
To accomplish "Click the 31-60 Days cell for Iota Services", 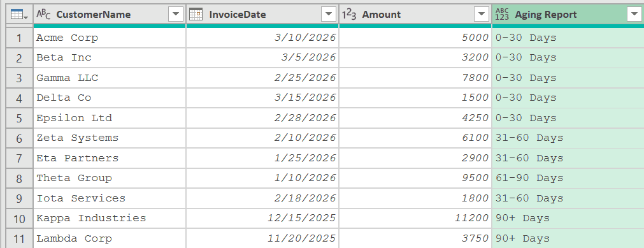I will pos(568,198).
